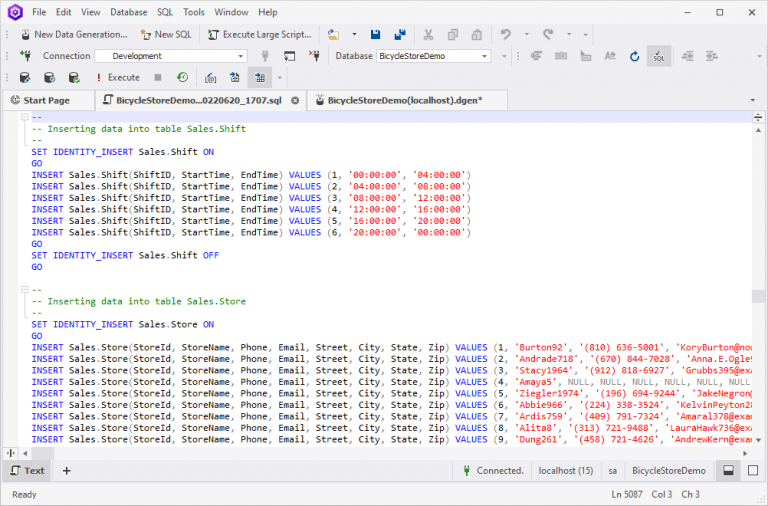Click the 'Ln 5087' status entry
The image size is (768, 506).
626,495
